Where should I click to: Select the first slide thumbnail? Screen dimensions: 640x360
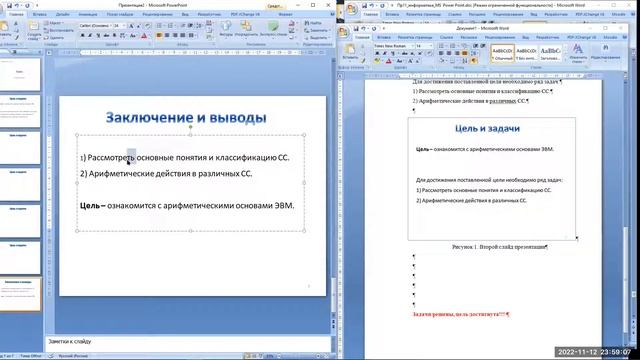pyautogui.click(x=20, y=74)
